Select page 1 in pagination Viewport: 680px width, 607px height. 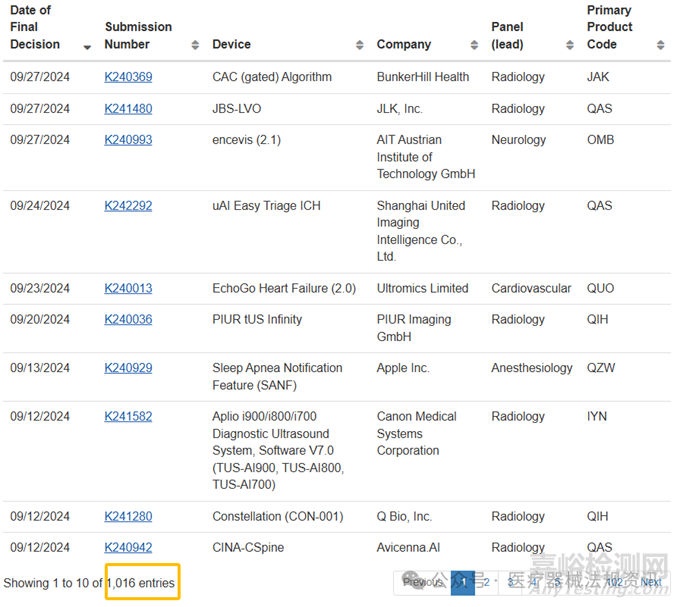point(463,583)
